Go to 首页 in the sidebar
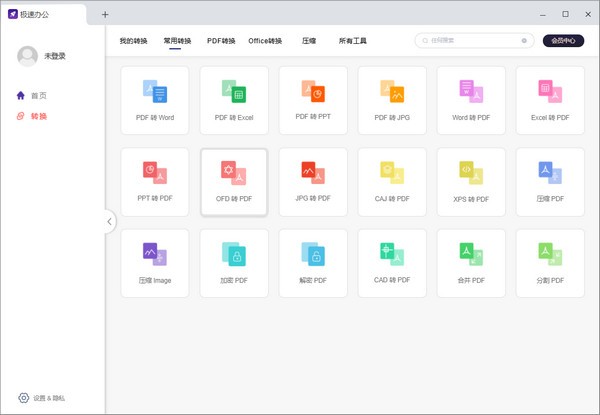Viewport: 600px width, 415px height. click(x=38, y=96)
